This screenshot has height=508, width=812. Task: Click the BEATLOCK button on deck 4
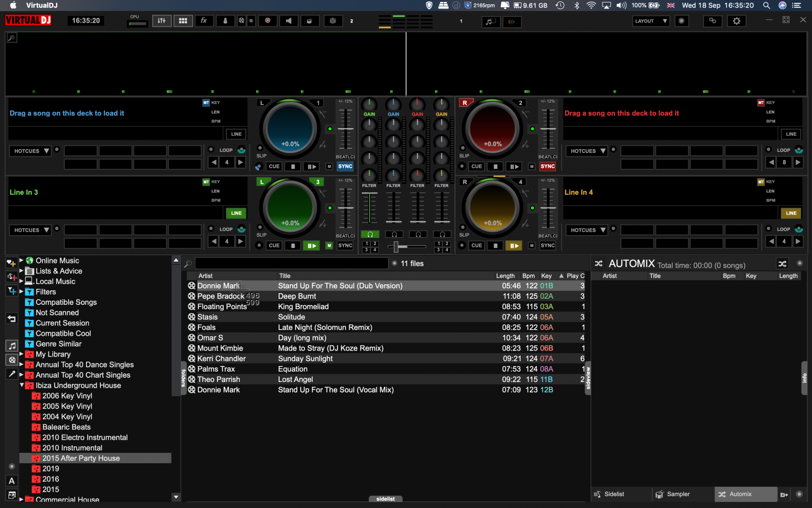click(548, 236)
